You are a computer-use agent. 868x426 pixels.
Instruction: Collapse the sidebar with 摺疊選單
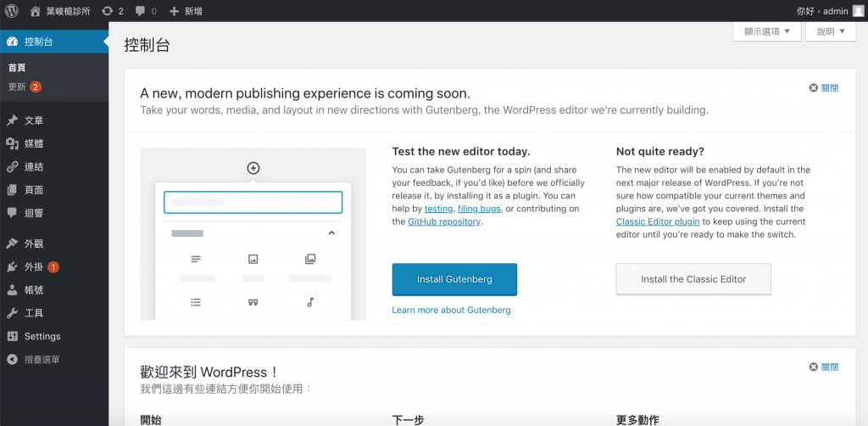tap(42, 360)
